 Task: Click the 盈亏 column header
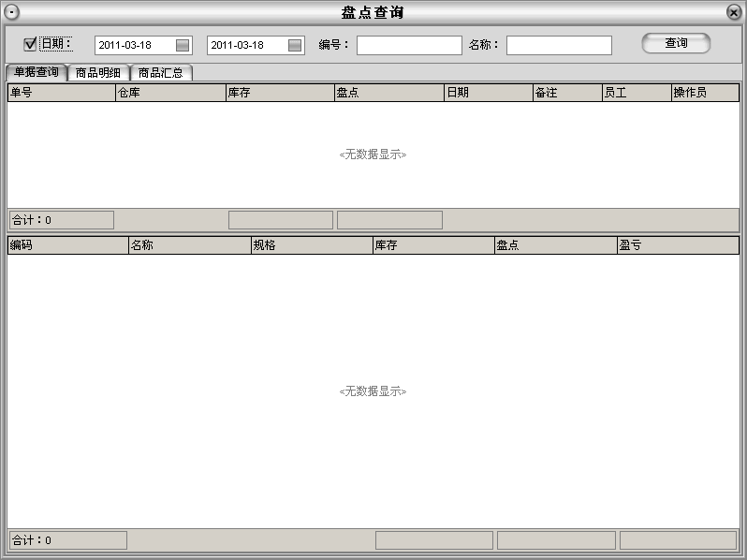[x=678, y=245]
